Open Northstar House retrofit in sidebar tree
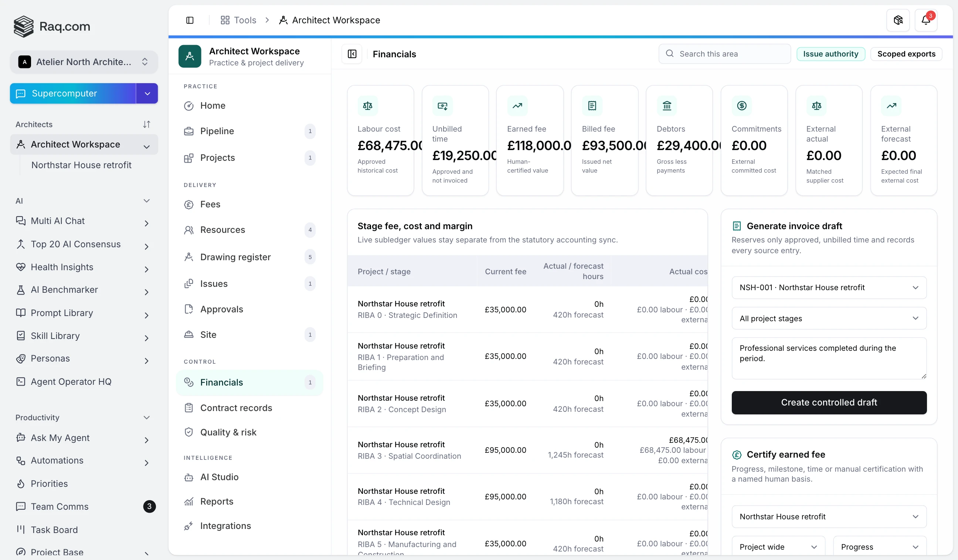The width and height of the screenshot is (958, 560). point(81,165)
